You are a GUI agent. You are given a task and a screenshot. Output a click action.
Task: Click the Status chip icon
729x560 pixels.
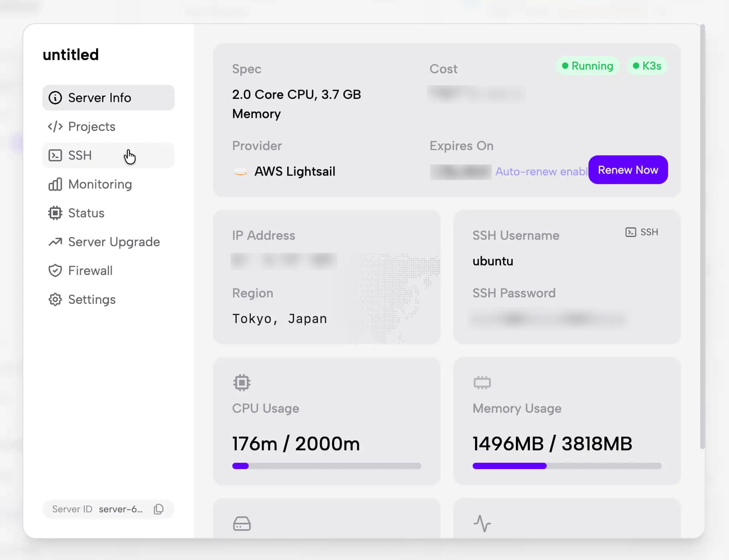click(55, 213)
